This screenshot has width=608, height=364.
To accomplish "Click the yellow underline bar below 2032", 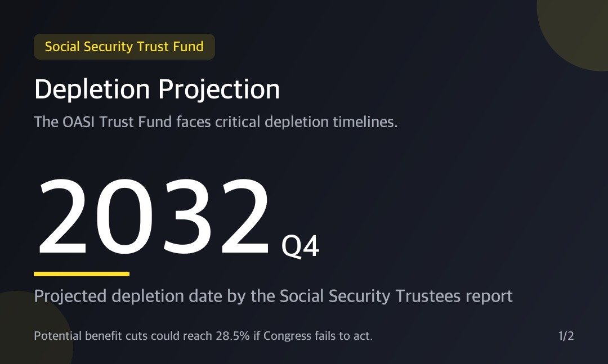I will 82,274.
